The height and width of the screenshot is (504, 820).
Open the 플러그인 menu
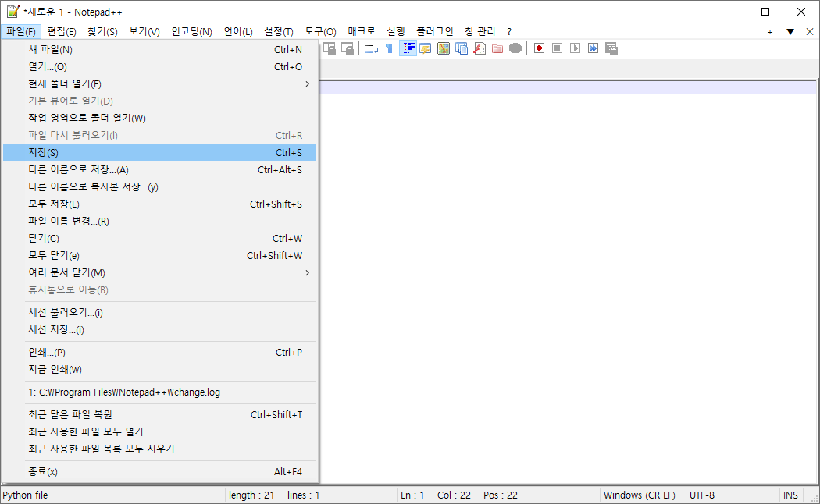coord(434,32)
